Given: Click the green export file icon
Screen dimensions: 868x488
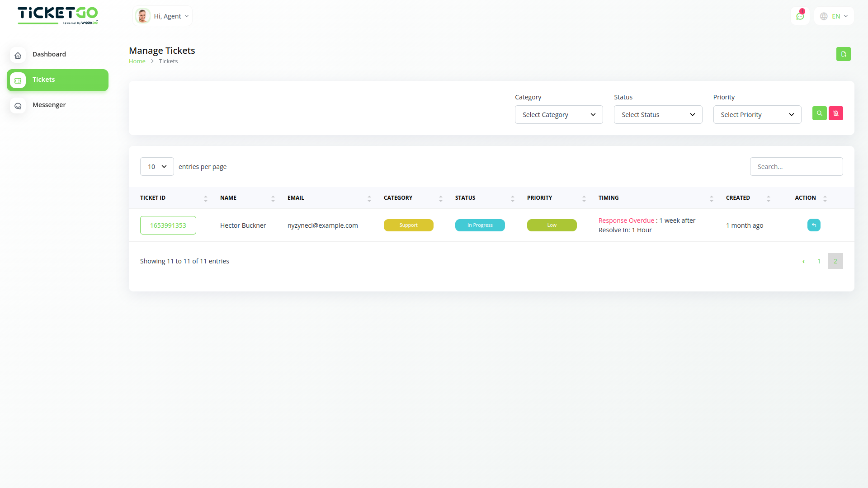Looking at the screenshot, I should coord(843,54).
